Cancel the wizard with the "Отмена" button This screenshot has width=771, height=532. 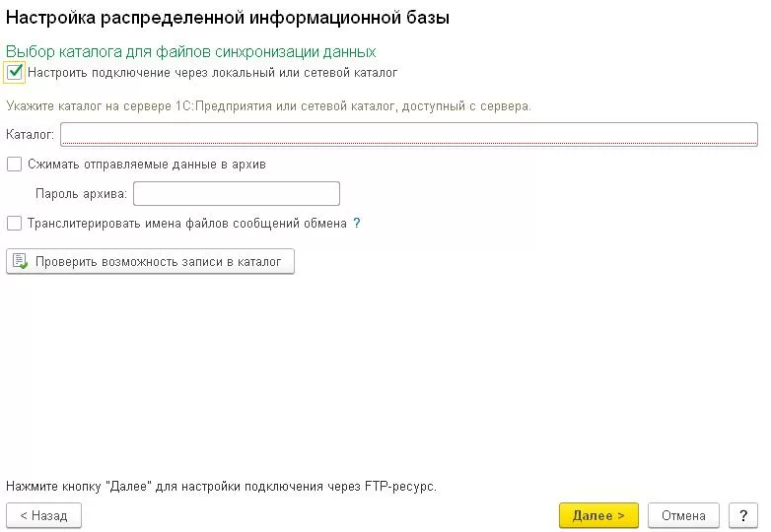pos(683,515)
